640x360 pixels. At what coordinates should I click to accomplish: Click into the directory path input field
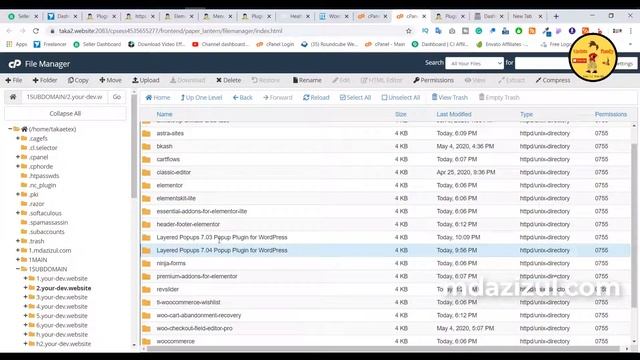[64, 97]
